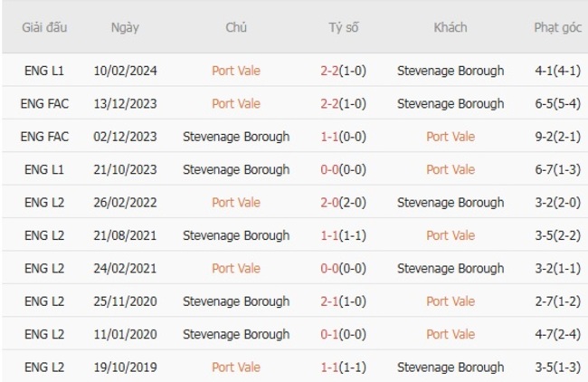
Task: Click the Tỷ số column header
Action: pyautogui.click(x=343, y=27)
